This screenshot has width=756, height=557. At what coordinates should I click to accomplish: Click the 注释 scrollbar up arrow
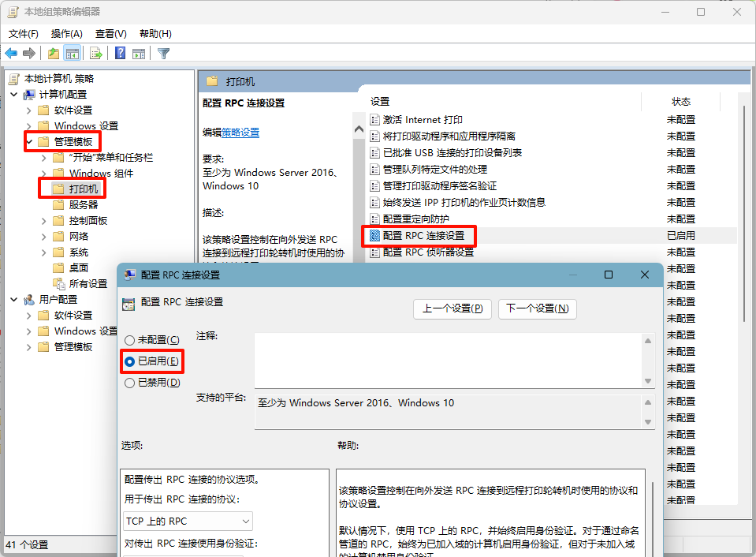[648, 341]
